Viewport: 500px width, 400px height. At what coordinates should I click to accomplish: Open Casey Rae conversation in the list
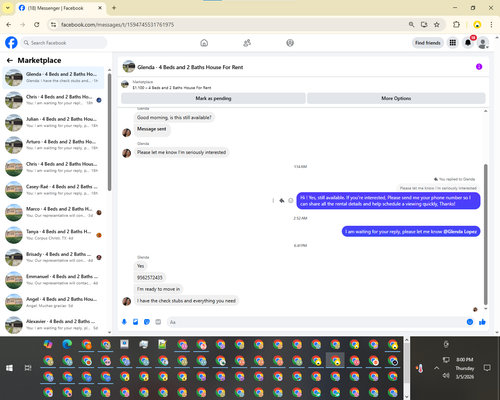point(53,190)
